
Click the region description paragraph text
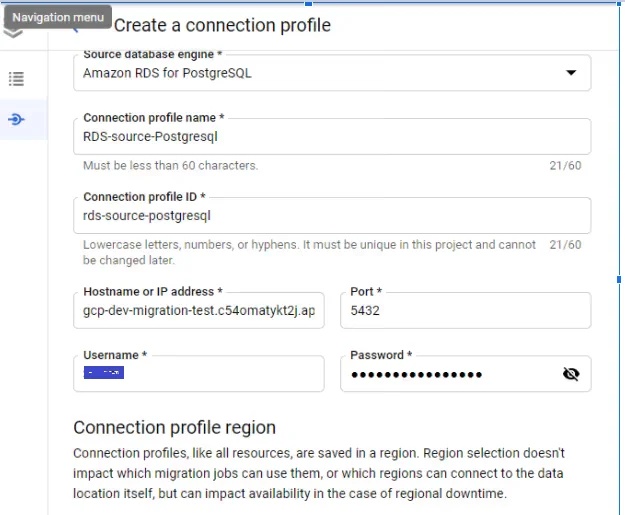318,474
